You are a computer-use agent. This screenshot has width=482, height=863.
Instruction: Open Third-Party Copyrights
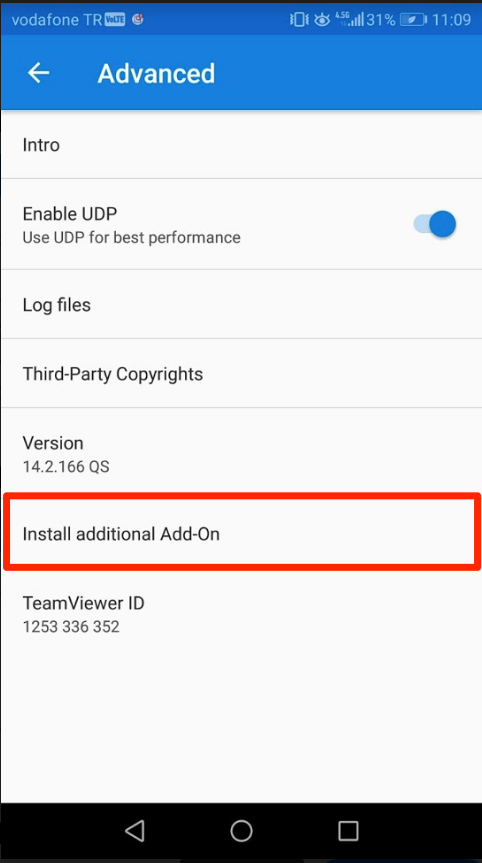point(241,374)
